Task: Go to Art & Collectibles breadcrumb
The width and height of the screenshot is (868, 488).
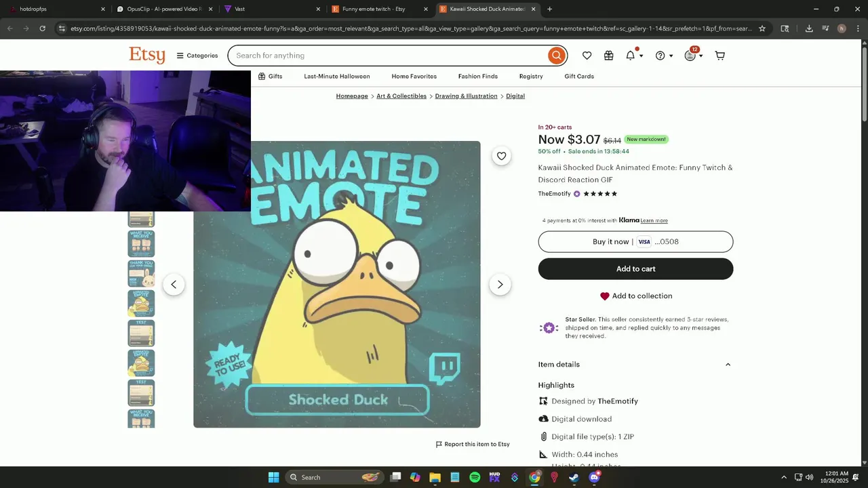Action: [x=401, y=96]
